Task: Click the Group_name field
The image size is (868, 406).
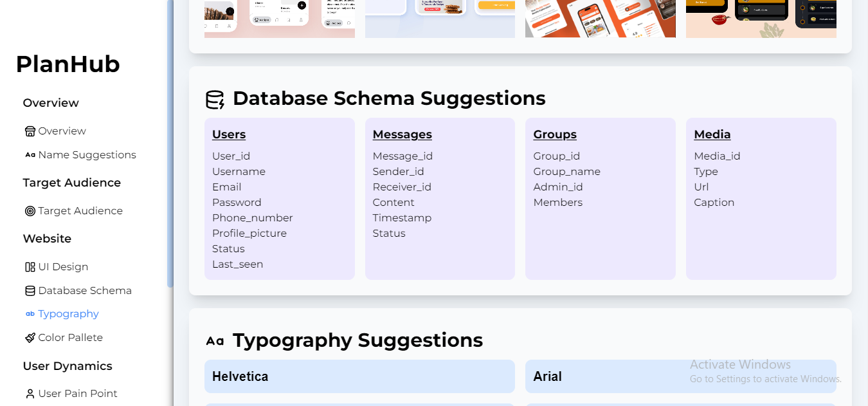Action: coord(566,172)
